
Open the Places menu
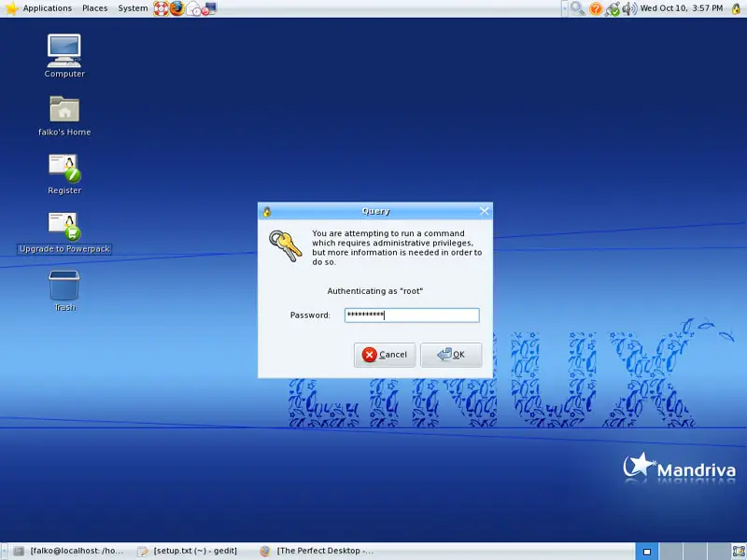pyautogui.click(x=95, y=8)
